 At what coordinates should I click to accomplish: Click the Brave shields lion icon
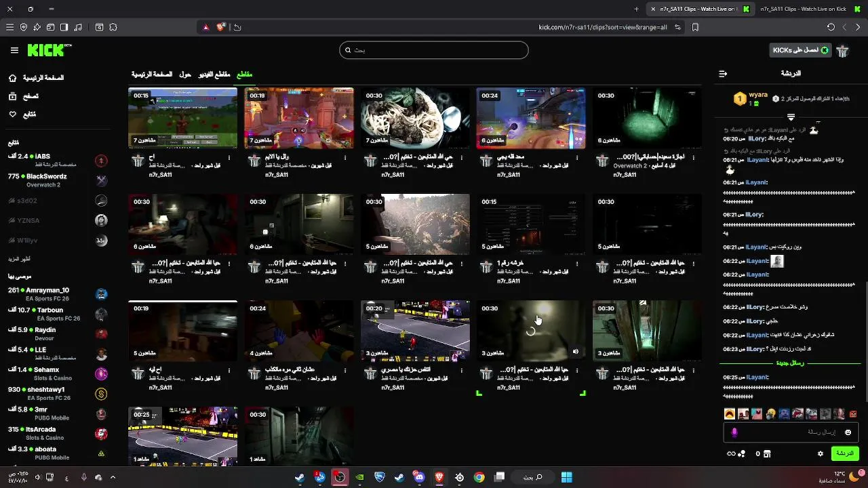tap(220, 27)
